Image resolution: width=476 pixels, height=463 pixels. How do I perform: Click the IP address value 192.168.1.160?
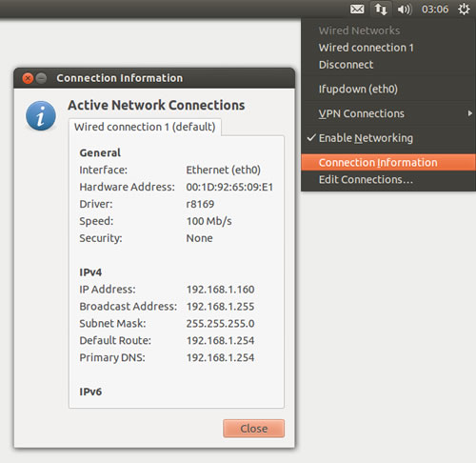point(220,290)
